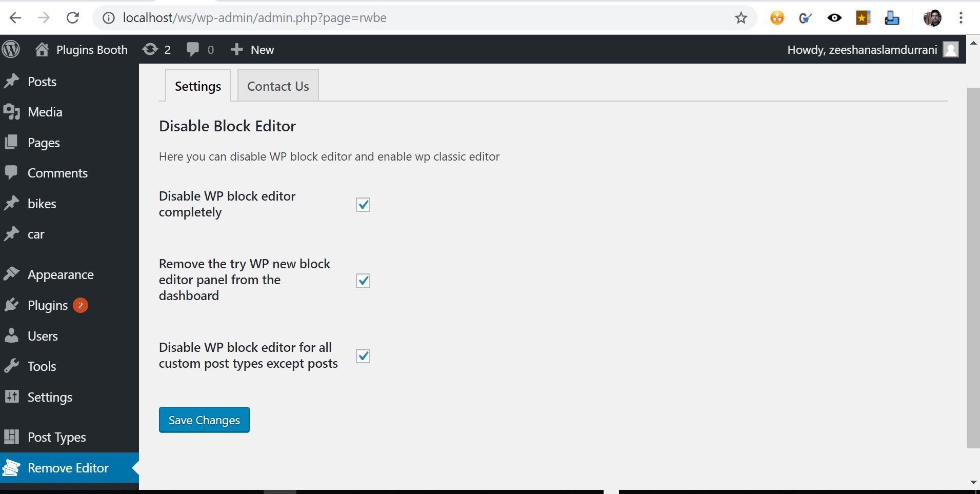
Task: Open the Users icon in sidebar
Action: click(11, 336)
